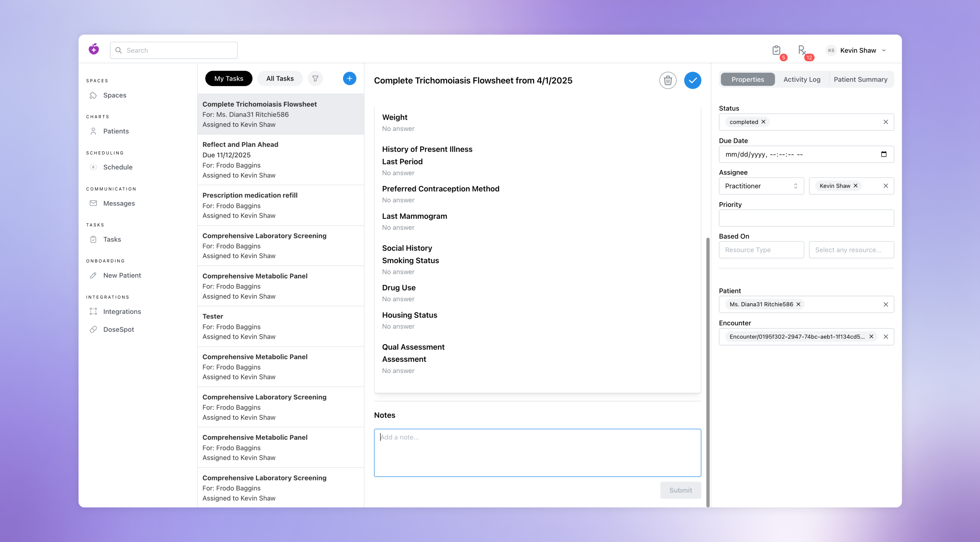Click the Schedule icon in sidebar
This screenshot has width=980, height=542.
coord(93,167)
